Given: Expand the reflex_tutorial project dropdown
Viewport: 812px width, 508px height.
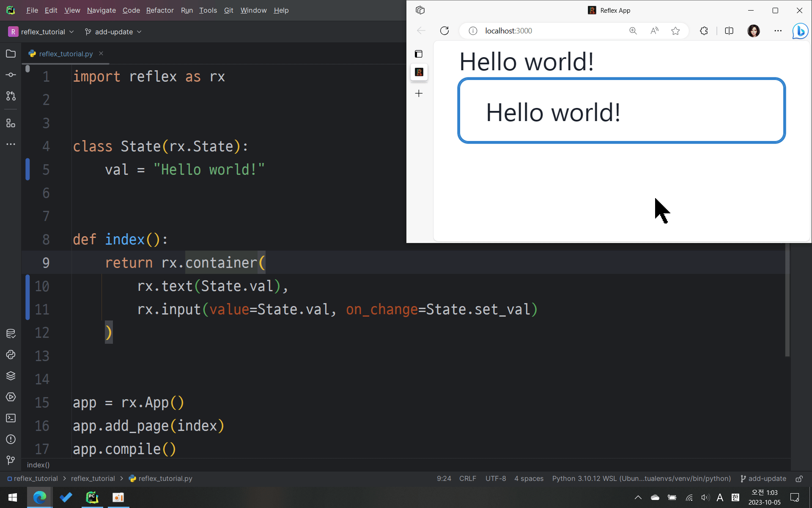Looking at the screenshot, I should (x=41, y=32).
